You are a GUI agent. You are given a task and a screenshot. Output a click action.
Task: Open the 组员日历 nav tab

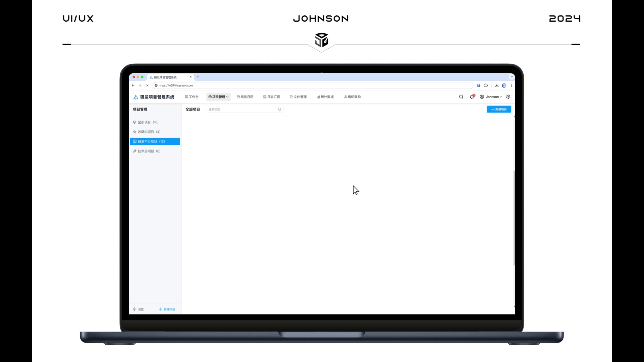click(x=245, y=97)
